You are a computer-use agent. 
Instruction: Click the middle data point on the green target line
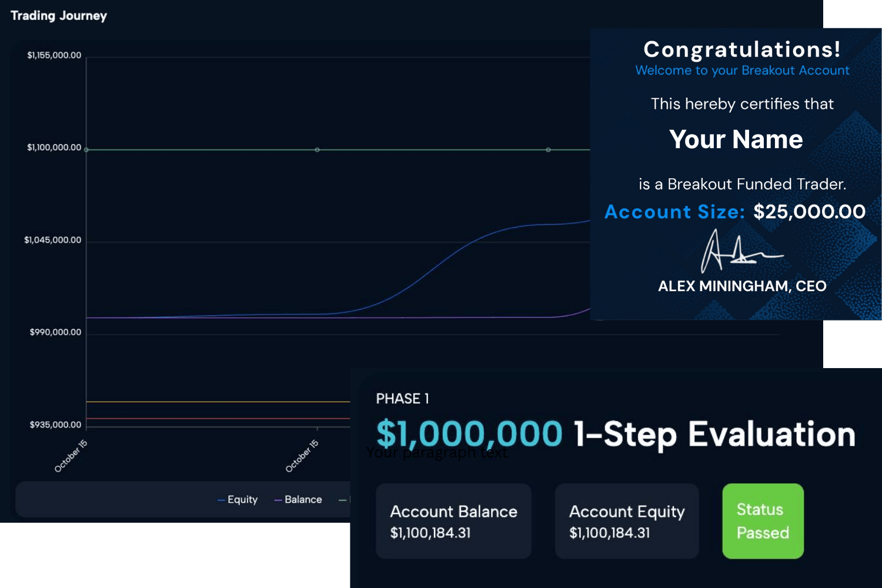tap(318, 150)
